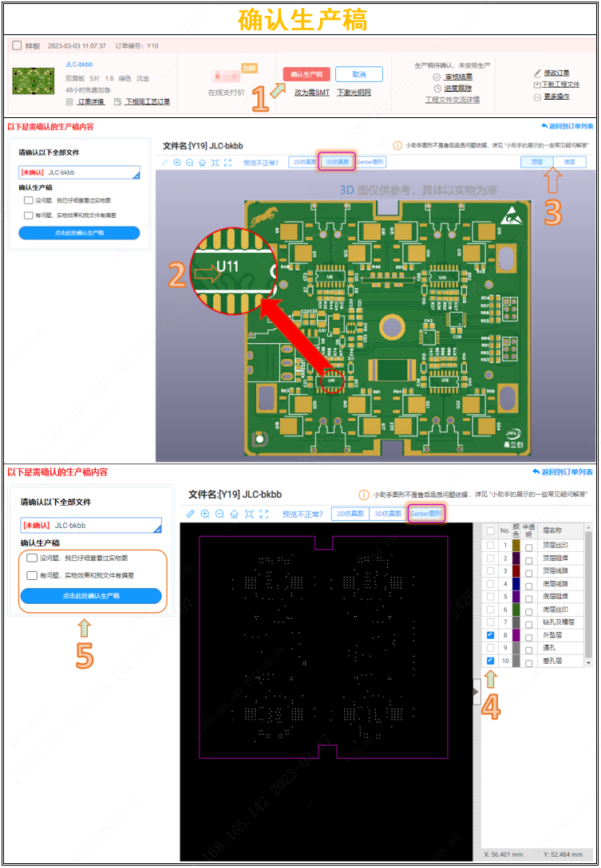Click the 下载工程文件 download icon

coord(537,85)
